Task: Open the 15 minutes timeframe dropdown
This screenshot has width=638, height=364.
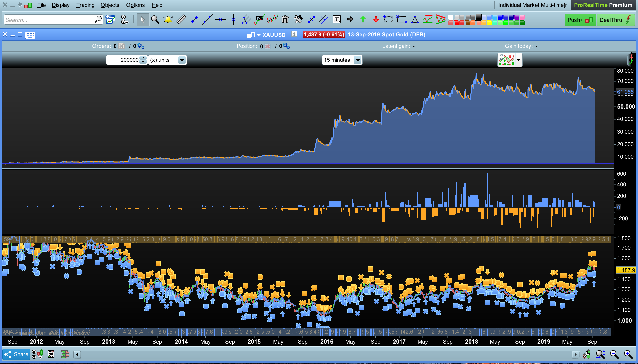Action: (358, 60)
